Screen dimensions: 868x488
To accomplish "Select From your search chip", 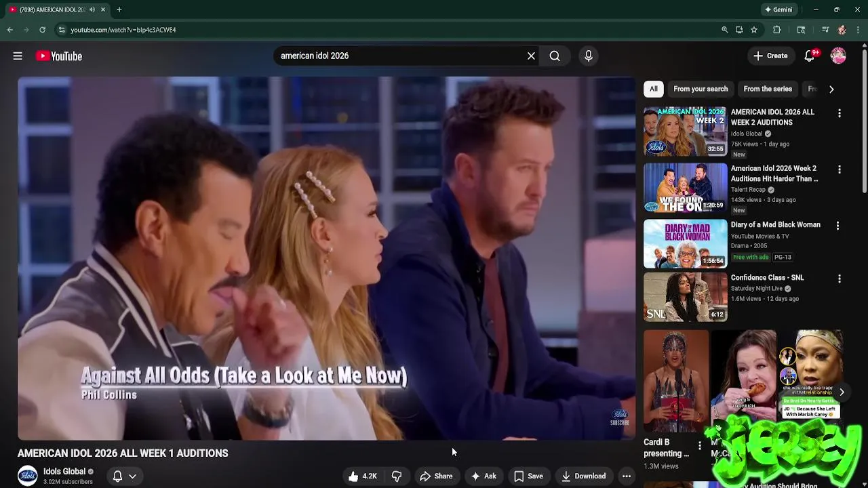I will 701,89.
